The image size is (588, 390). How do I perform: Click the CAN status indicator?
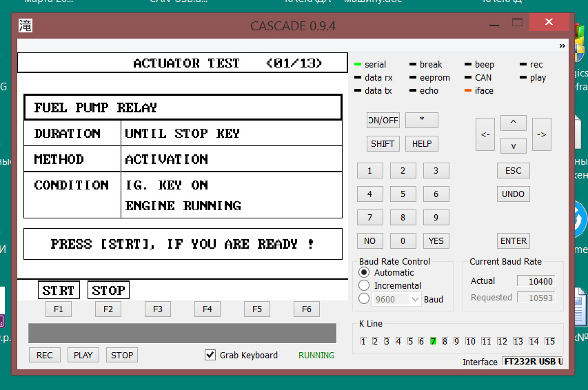[468, 77]
